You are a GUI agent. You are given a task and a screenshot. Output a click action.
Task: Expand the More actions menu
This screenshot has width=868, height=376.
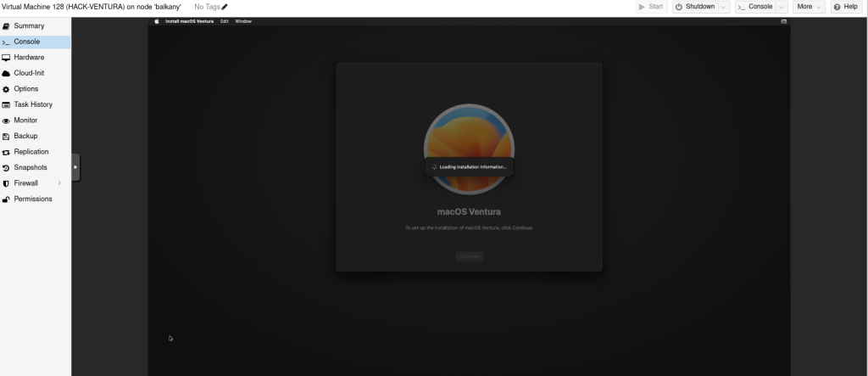pyautogui.click(x=809, y=7)
